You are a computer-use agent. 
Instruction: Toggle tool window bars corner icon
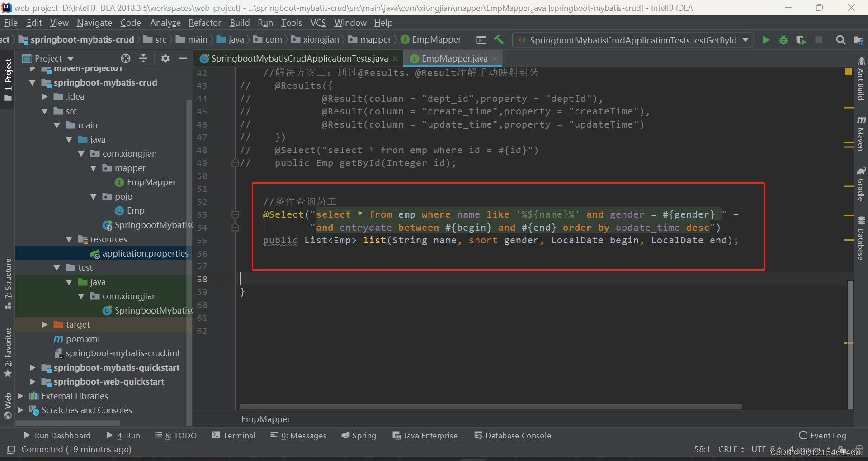point(11,449)
